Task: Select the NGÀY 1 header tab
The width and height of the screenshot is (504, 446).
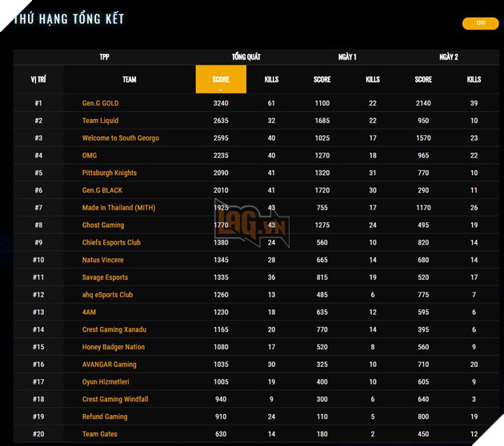Action: point(347,58)
